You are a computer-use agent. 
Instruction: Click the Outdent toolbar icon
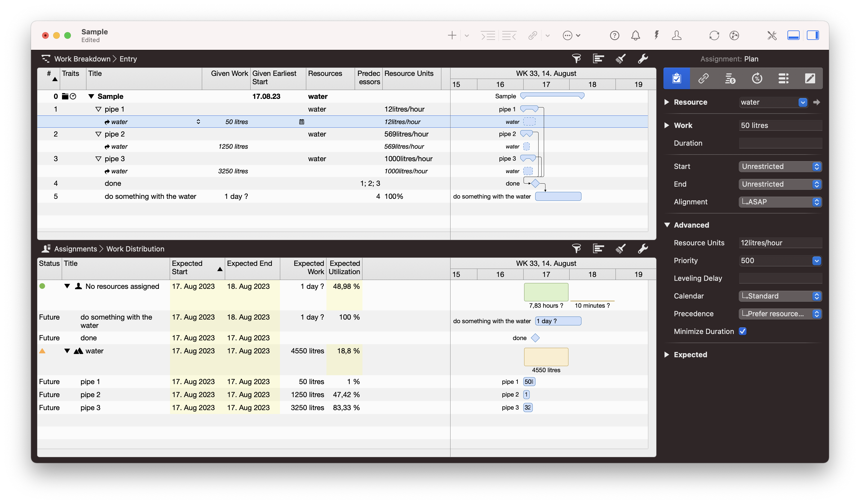(509, 35)
